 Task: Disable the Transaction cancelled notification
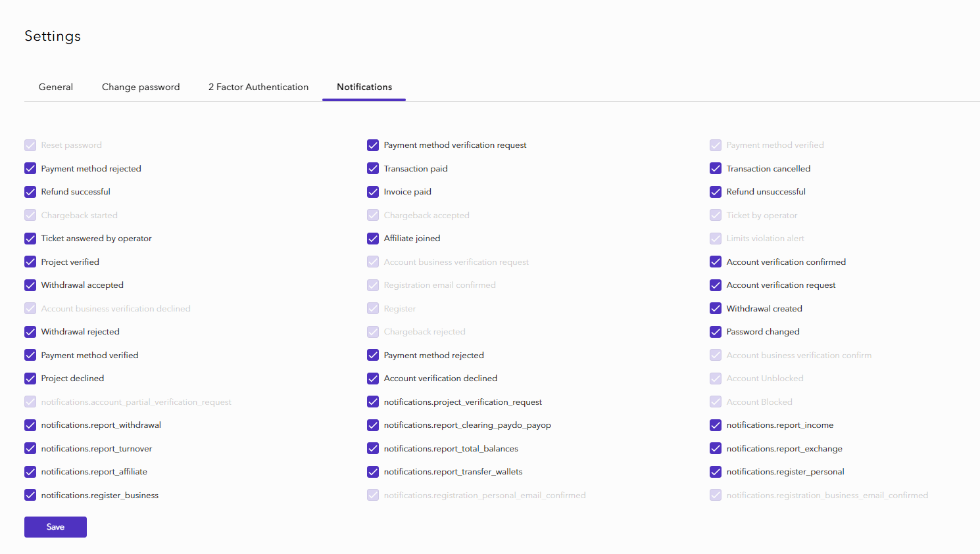[x=716, y=169]
